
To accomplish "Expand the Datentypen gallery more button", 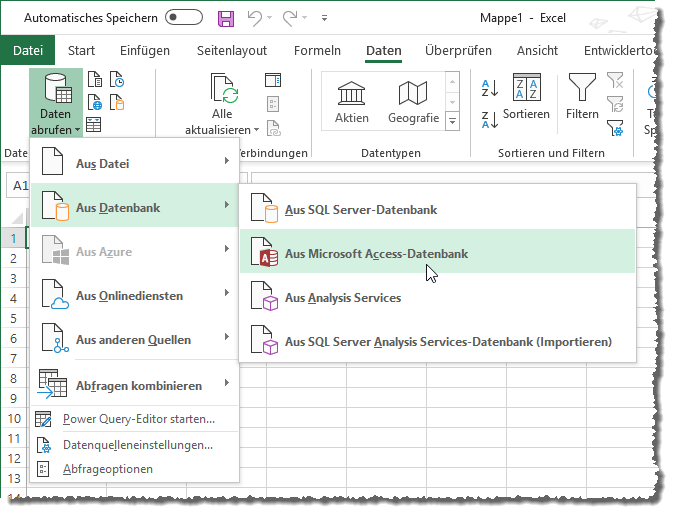I will [452, 121].
